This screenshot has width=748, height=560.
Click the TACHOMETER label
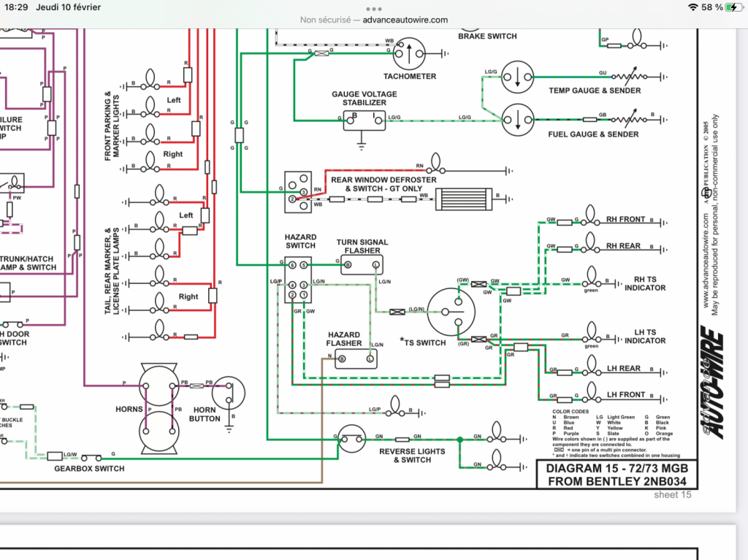point(410,77)
